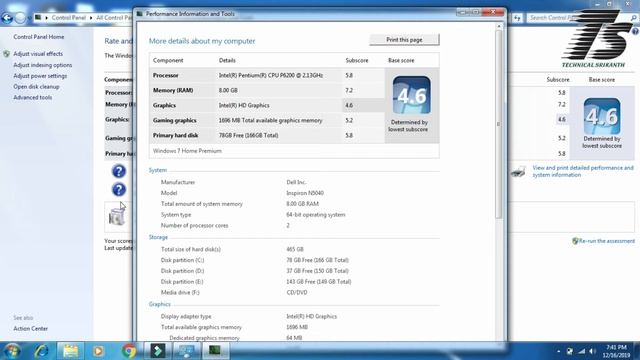Image resolution: width=640 pixels, height=360 pixels.
Task: Open Adjust indexing options link
Action: pos(42,65)
